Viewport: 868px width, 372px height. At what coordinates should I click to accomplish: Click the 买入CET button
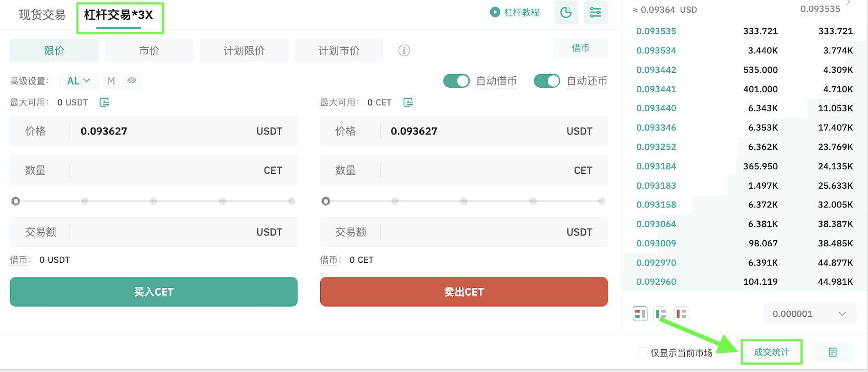pos(153,292)
